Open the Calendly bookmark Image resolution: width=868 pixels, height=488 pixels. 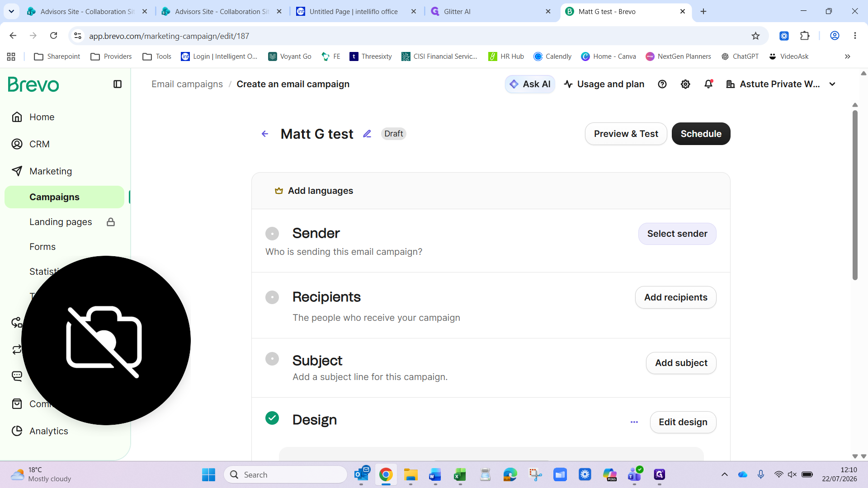552,56
